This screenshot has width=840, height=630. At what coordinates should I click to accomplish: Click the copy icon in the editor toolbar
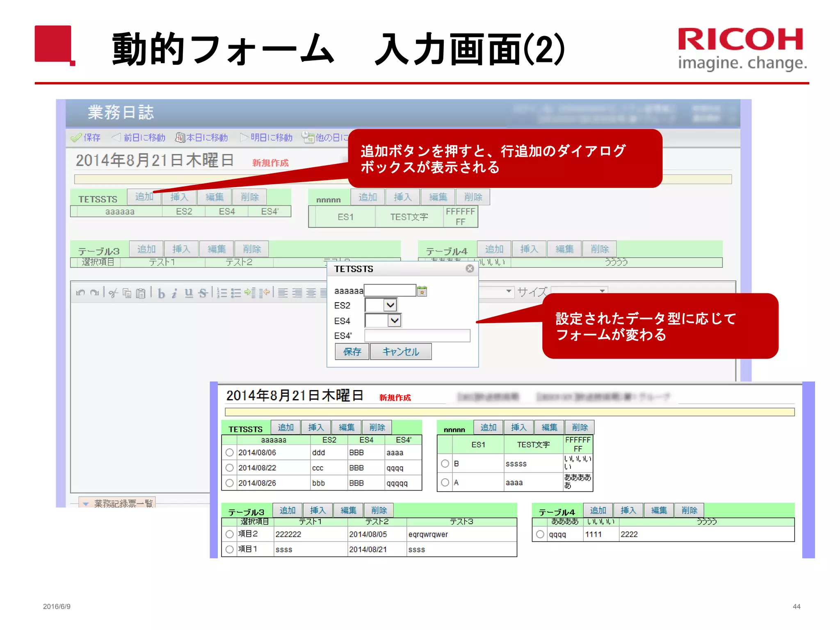pyautogui.click(x=127, y=293)
